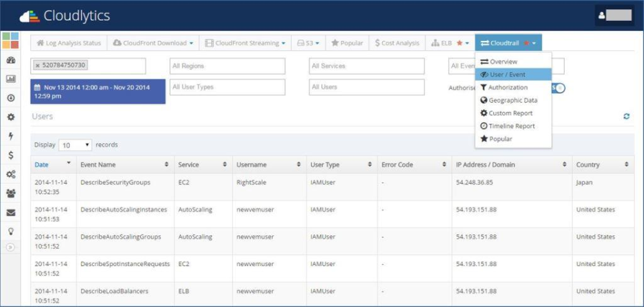Open the Popular tab
Image resolution: width=644 pixels, height=307 pixels.
pos(347,43)
